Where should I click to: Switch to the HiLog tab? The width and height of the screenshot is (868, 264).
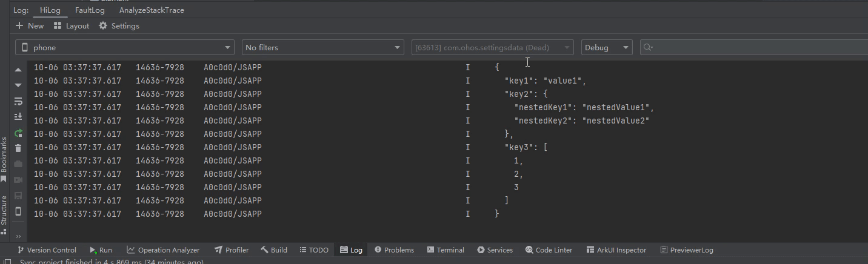(x=50, y=10)
